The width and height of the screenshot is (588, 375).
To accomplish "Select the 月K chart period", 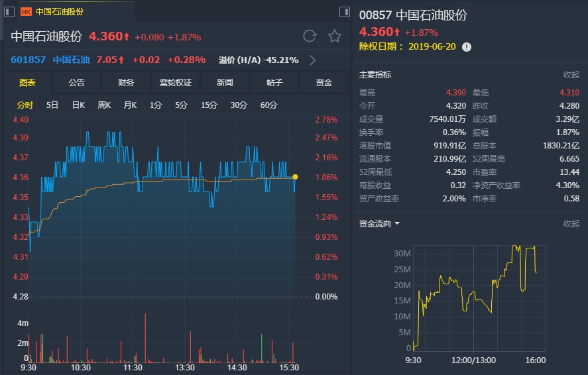I will 130,105.
